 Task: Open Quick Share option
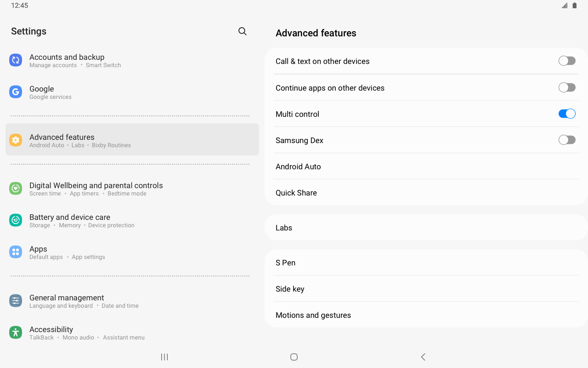click(x=296, y=193)
